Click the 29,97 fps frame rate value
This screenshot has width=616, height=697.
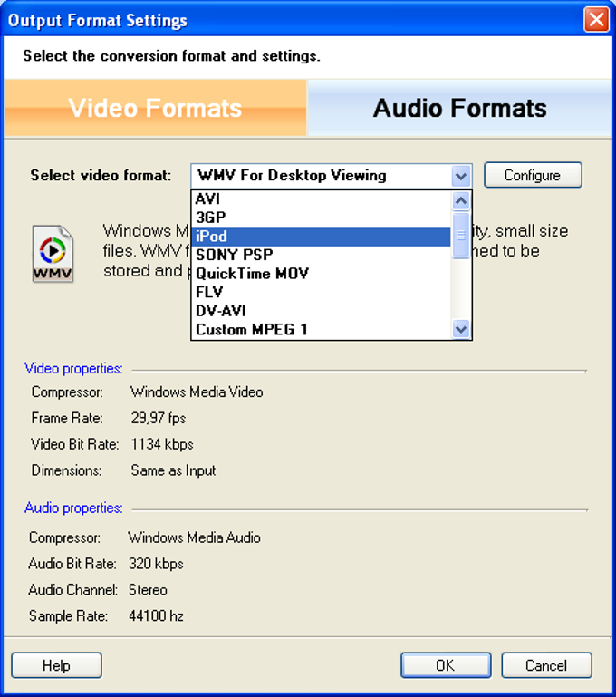click(x=159, y=418)
